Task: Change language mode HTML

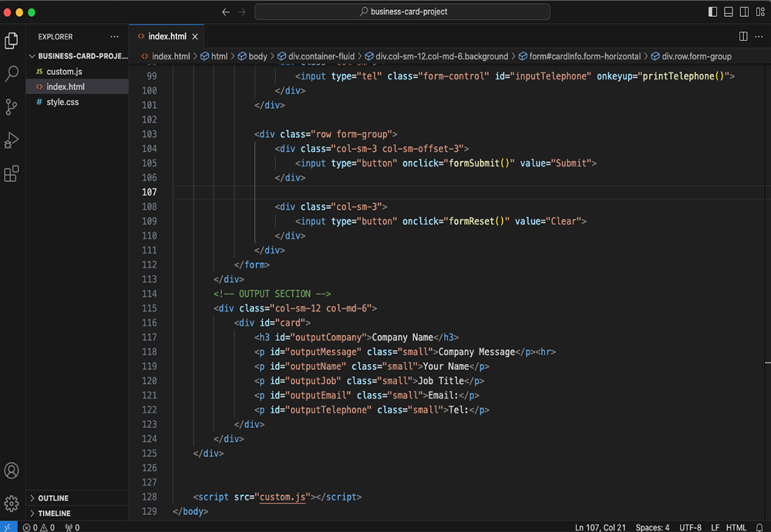Action: [x=736, y=527]
